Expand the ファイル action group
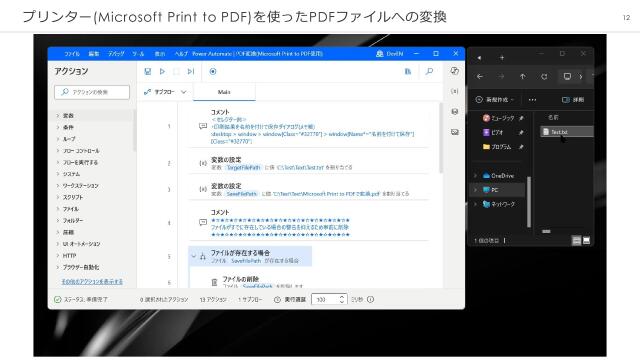 58,209
